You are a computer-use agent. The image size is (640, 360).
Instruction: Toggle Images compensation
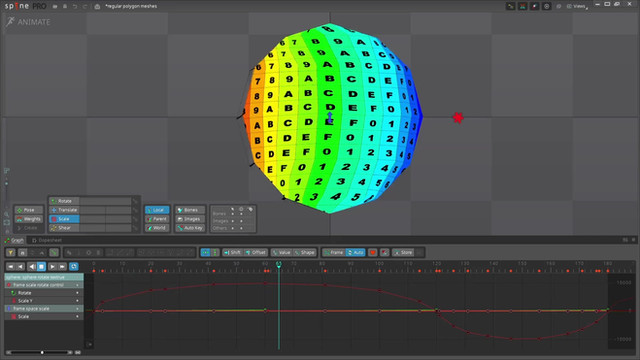pos(190,219)
